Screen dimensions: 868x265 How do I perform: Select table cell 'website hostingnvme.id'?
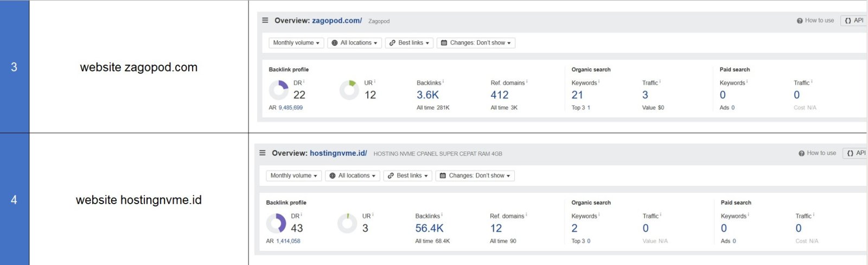click(139, 200)
